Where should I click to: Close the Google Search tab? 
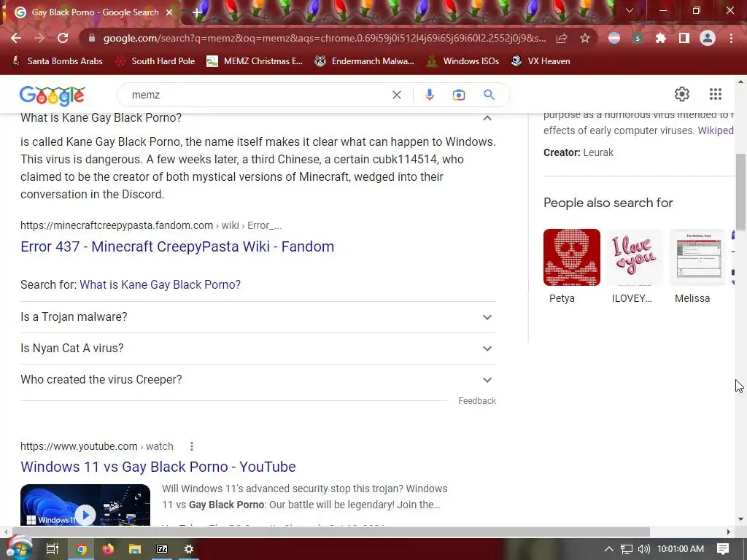(x=169, y=12)
